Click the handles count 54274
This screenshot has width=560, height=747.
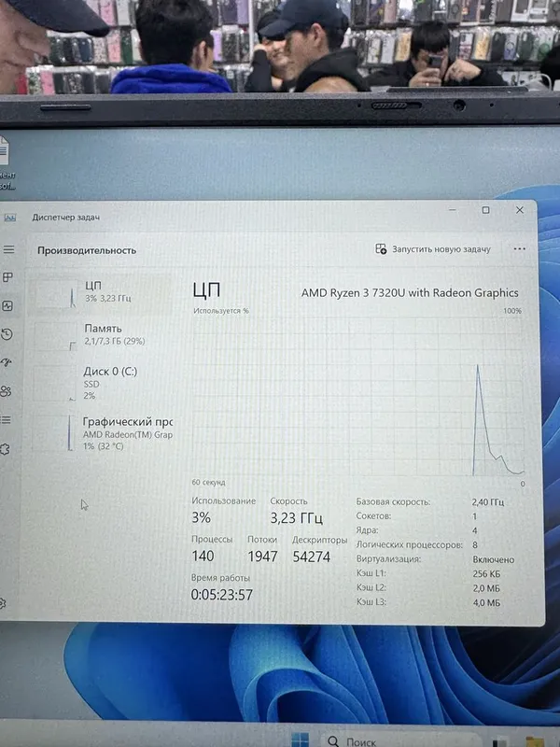coord(312,557)
